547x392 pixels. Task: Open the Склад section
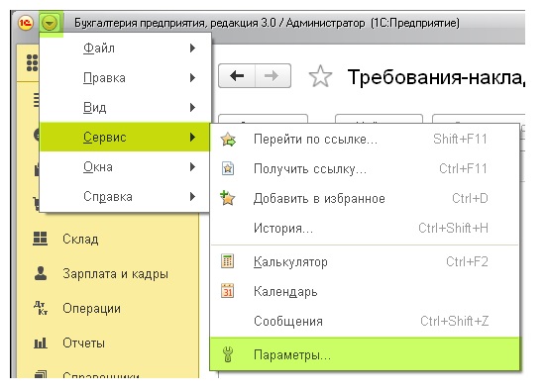click(80, 239)
